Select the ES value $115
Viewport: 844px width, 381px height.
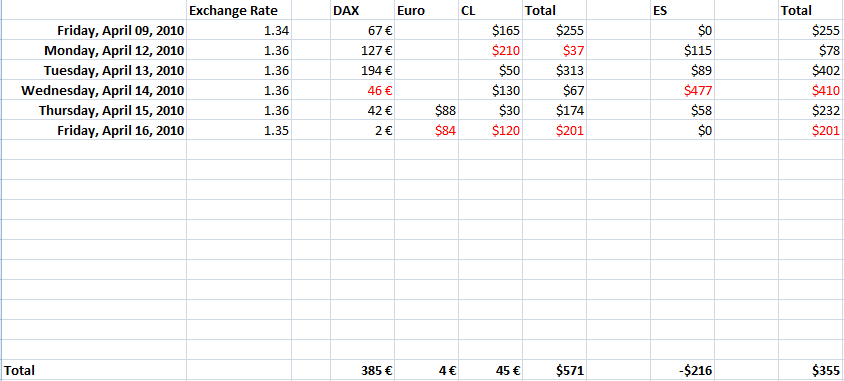[x=683, y=51]
